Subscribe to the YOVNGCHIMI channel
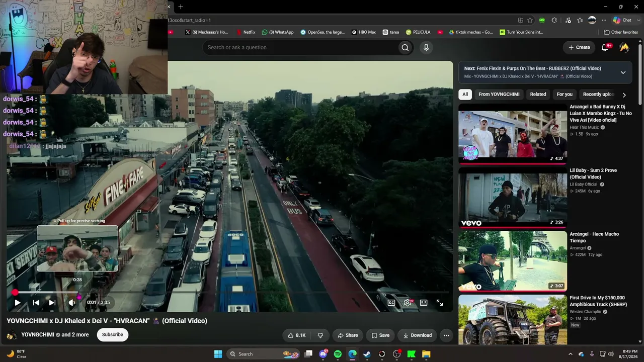This screenshot has width=644, height=362. 113,335
